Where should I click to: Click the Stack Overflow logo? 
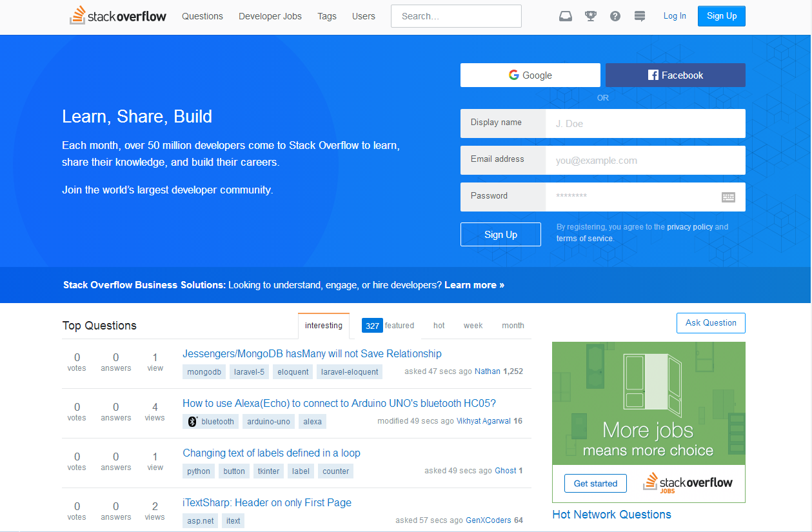pyautogui.click(x=118, y=15)
